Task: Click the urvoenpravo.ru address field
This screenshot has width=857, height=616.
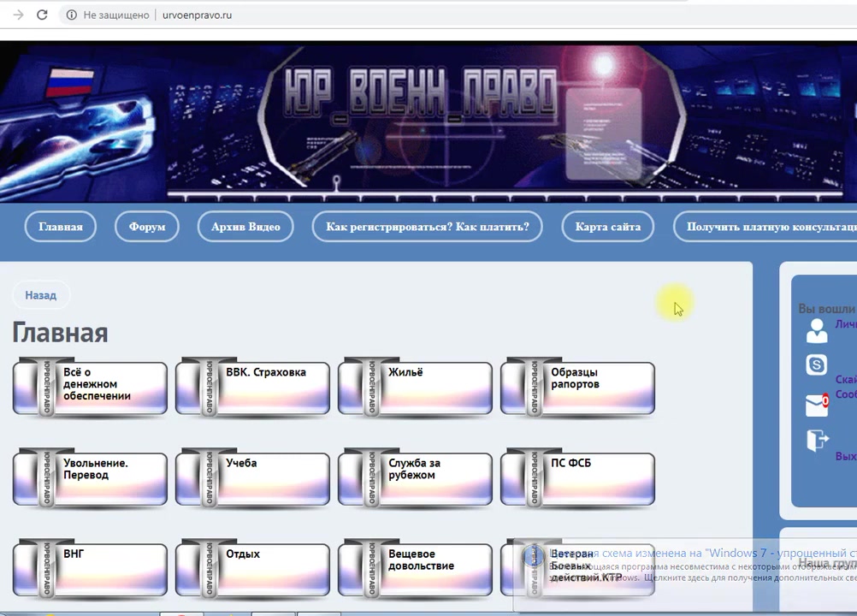Action: pos(197,15)
